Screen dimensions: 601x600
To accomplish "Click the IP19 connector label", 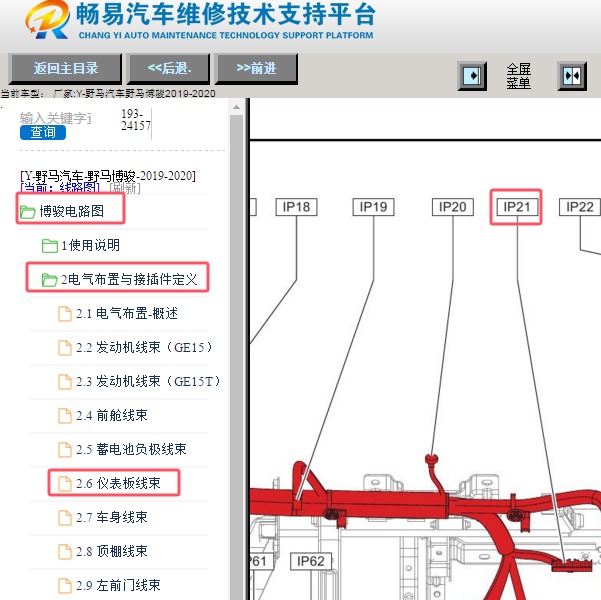I will coord(373,207).
